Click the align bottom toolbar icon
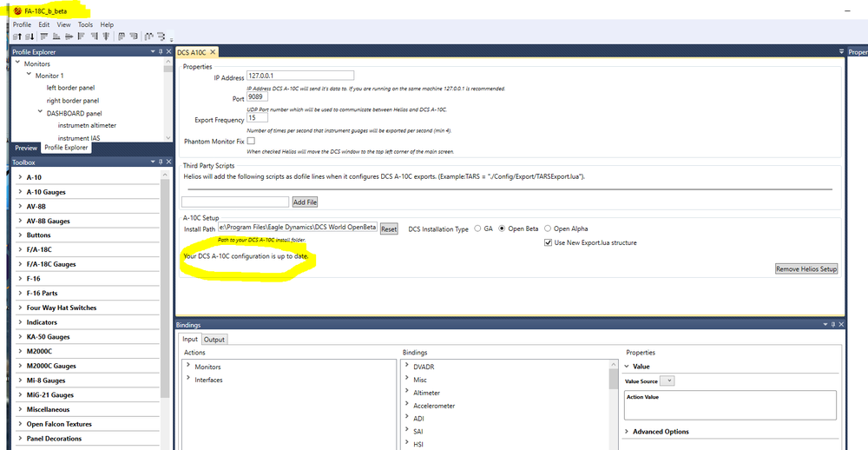 (56, 36)
